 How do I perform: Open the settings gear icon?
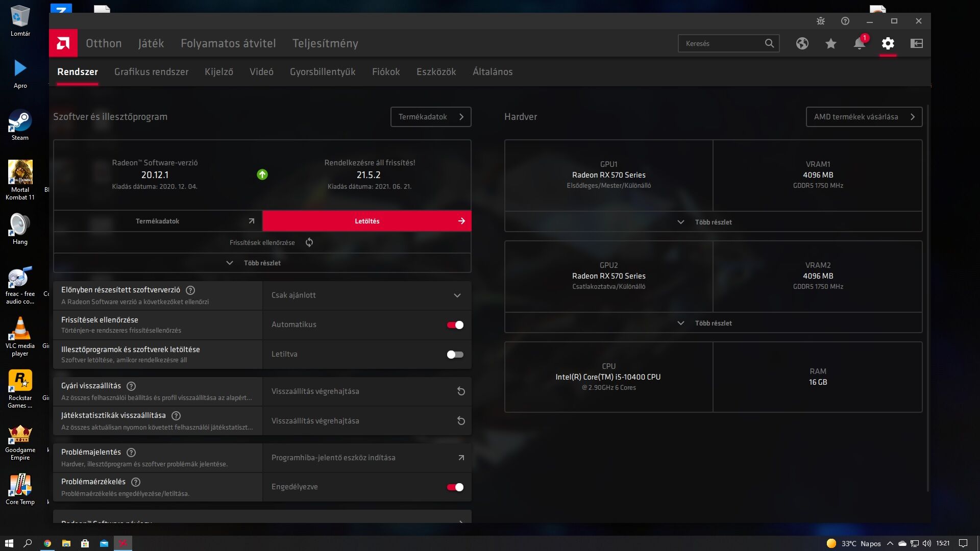pyautogui.click(x=888, y=43)
